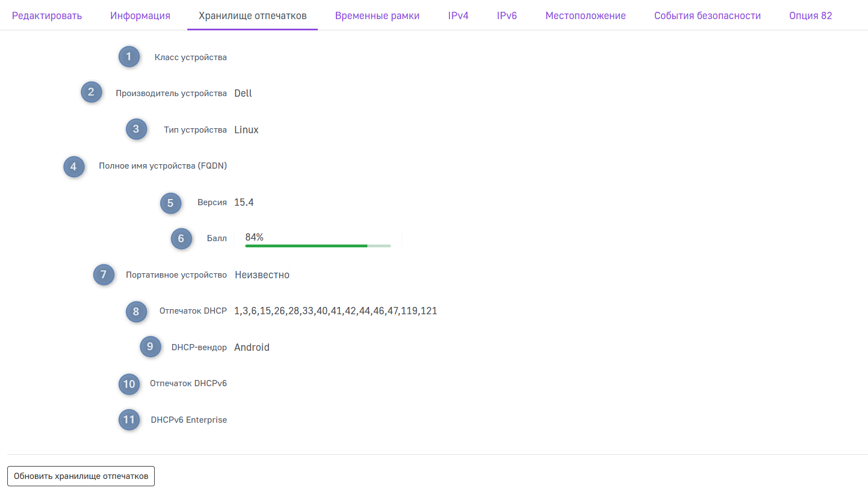Screen dimensions: 868x493
Task: Select badge 6 next to Балл
Action: tap(181, 239)
